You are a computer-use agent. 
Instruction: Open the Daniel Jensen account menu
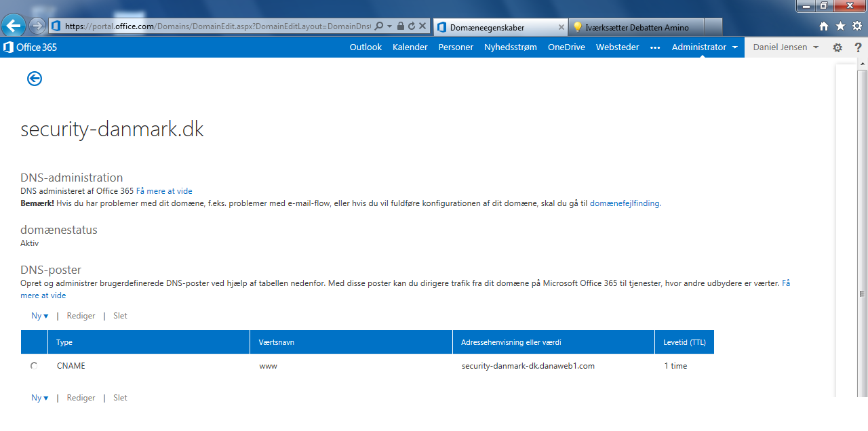[x=785, y=47]
